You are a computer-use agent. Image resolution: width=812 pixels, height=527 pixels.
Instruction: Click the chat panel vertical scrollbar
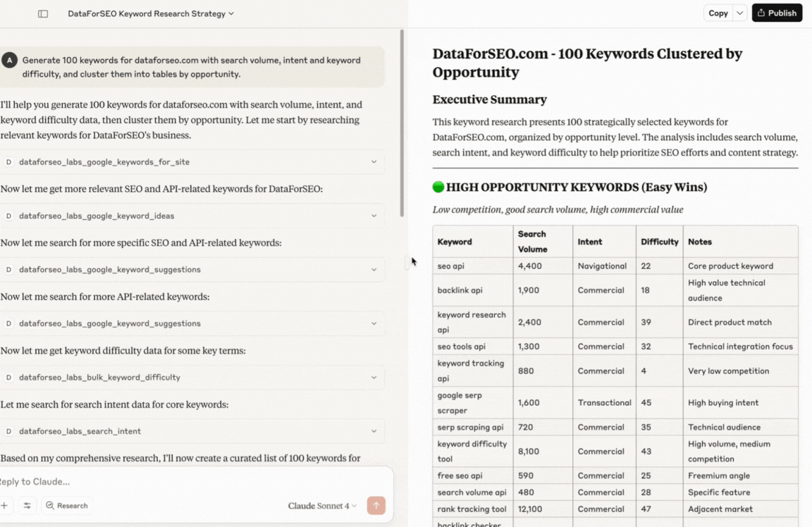point(402,123)
